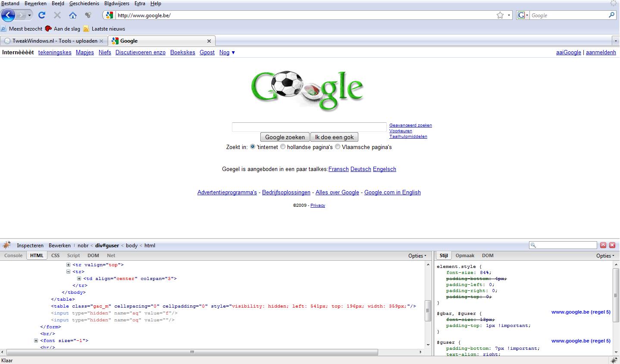Open the Aan de slag bookmark
Screen dimensions: 620x364
(x=63, y=29)
